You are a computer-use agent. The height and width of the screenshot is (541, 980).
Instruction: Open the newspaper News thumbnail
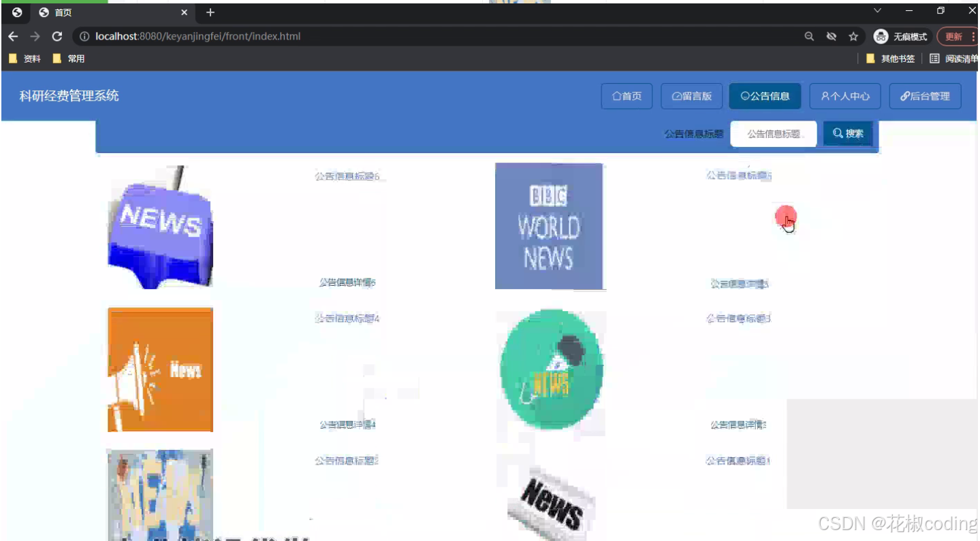click(551, 504)
